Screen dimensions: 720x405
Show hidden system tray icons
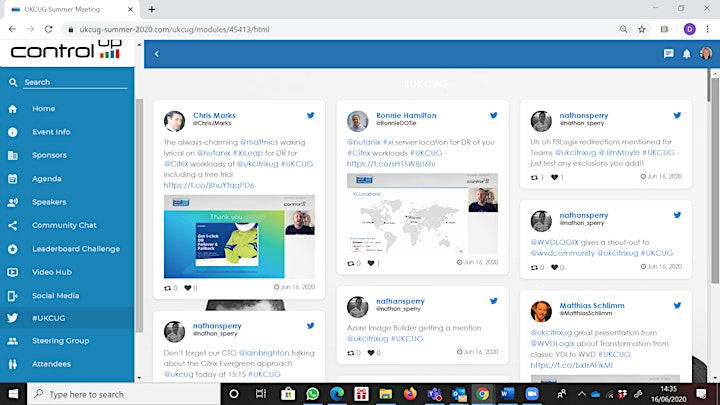(581, 394)
